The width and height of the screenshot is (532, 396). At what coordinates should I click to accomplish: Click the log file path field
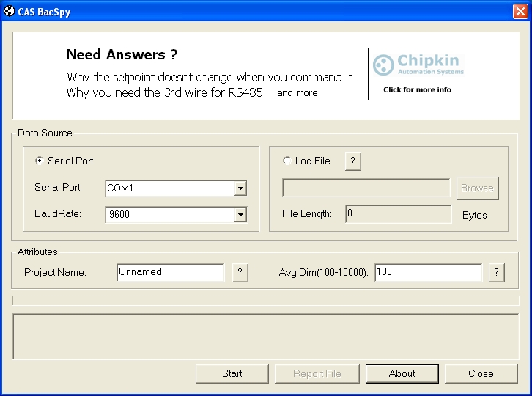pos(366,188)
